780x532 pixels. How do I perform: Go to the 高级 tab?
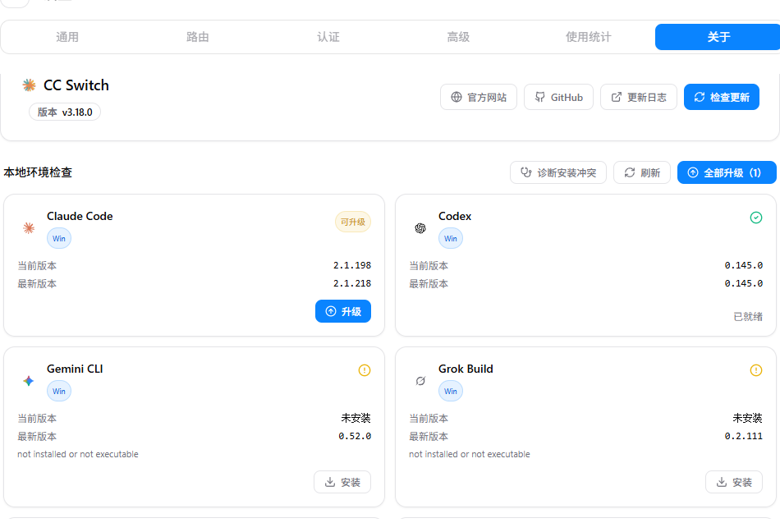click(x=458, y=37)
